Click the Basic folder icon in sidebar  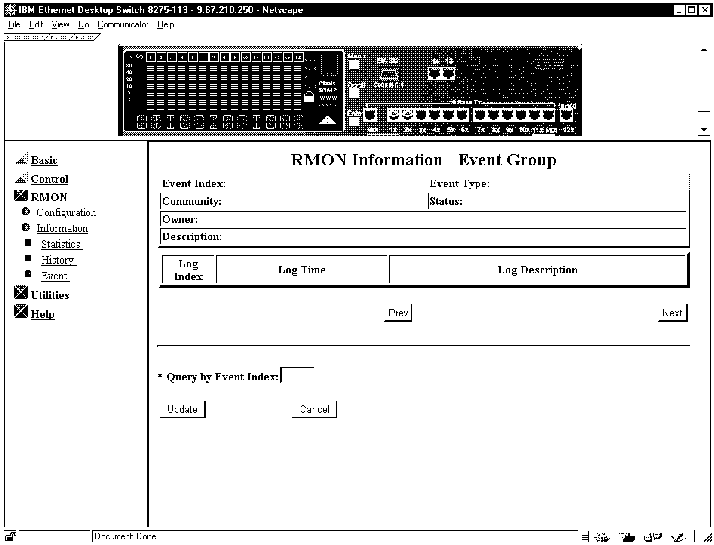point(22,160)
